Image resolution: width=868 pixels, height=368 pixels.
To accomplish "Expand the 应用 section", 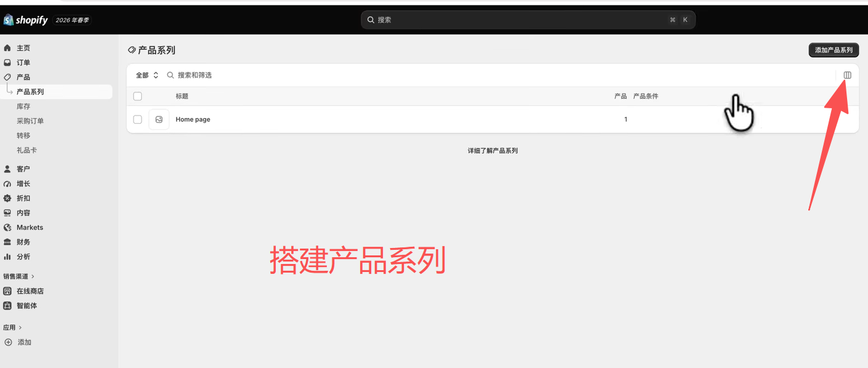I will (x=12, y=328).
